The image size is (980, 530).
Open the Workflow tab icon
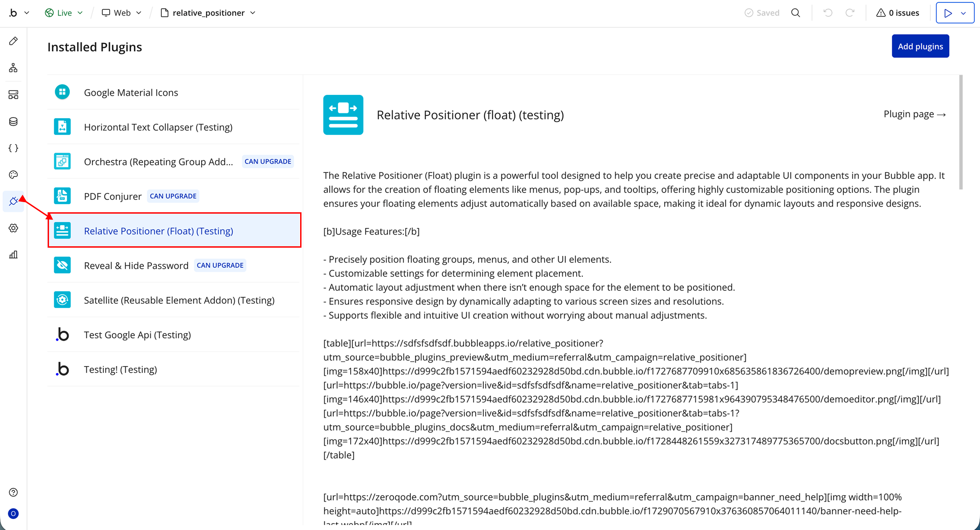point(13,68)
